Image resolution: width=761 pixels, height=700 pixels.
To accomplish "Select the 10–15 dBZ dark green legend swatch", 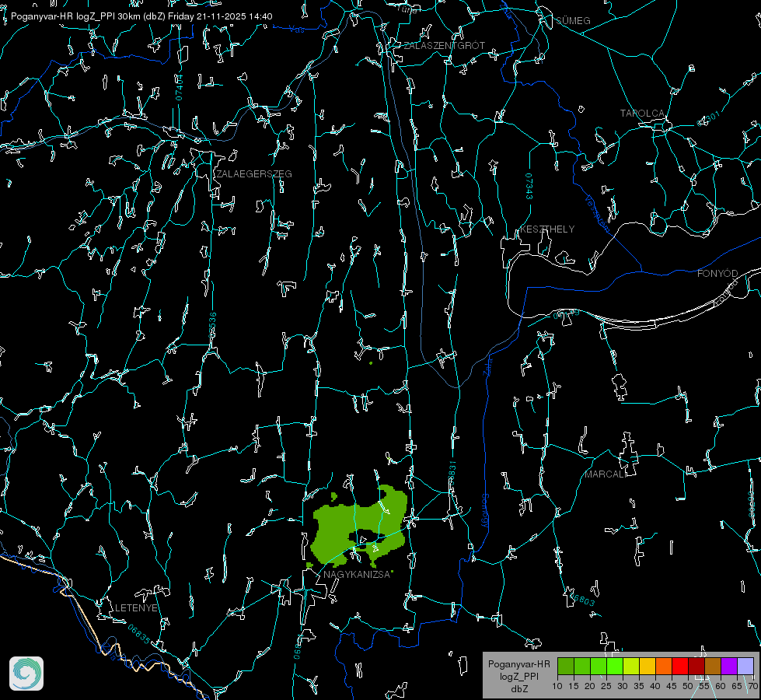I will (x=566, y=666).
